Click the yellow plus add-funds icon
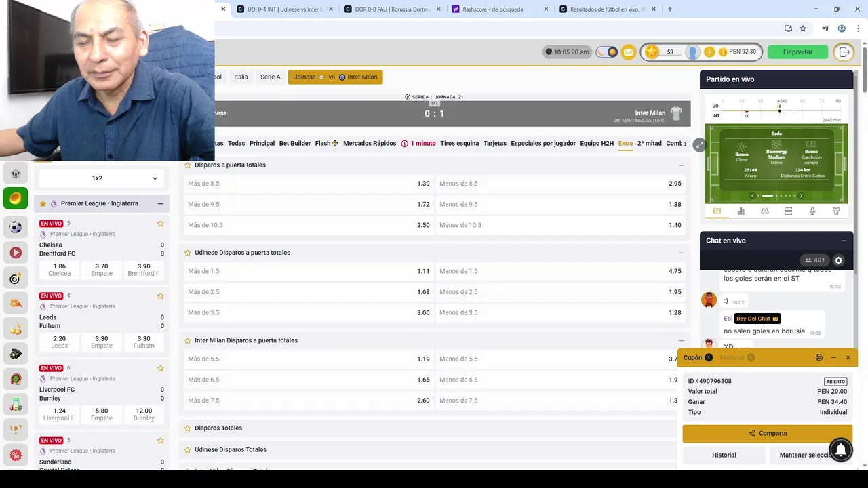The image size is (868, 488). [709, 52]
